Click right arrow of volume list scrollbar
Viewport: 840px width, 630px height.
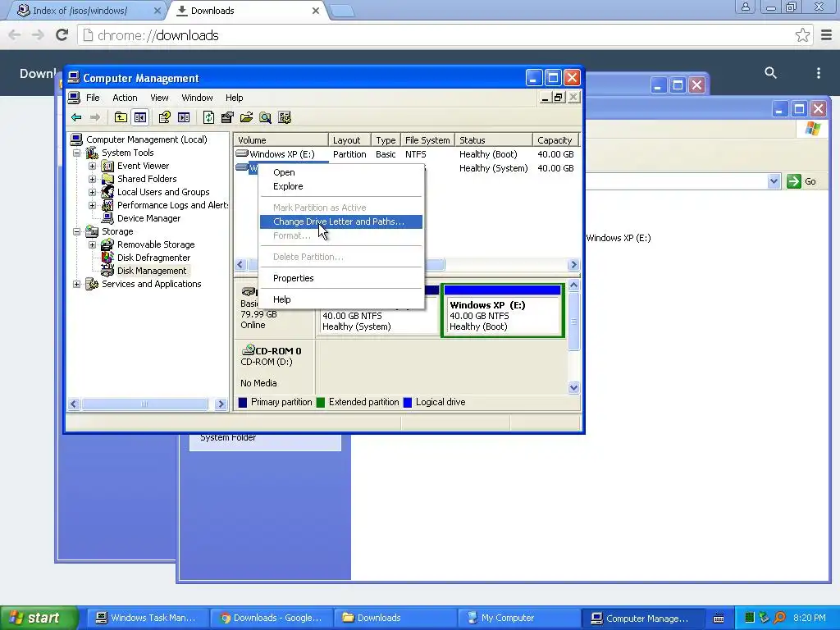(x=573, y=265)
